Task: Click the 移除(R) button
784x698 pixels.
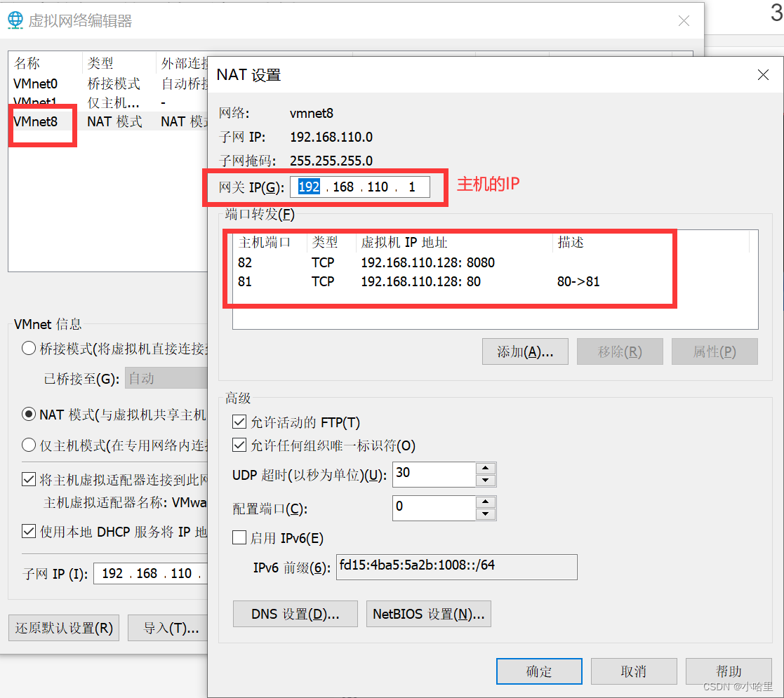Action: tap(620, 351)
